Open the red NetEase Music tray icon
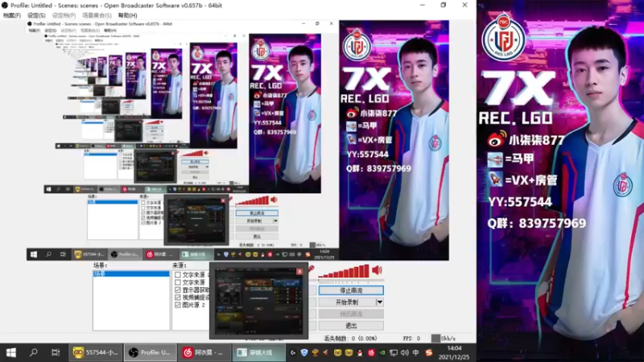Image resolution: width=644 pixels, height=362 pixels. (371, 352)
